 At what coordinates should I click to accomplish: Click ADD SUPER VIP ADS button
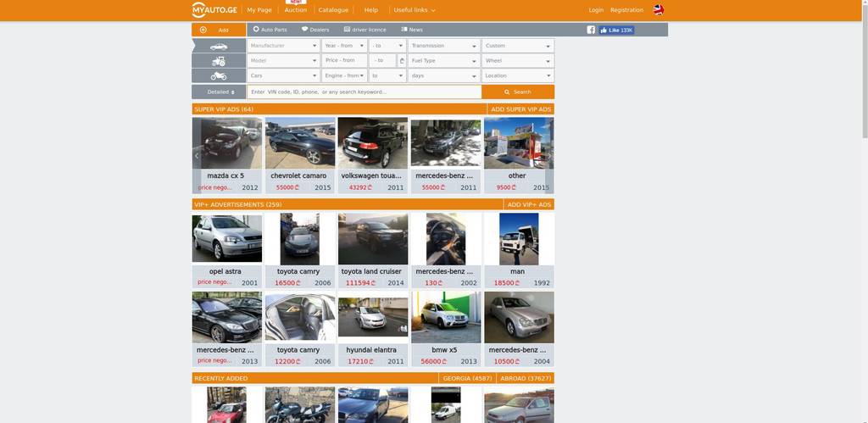[521, 109]
